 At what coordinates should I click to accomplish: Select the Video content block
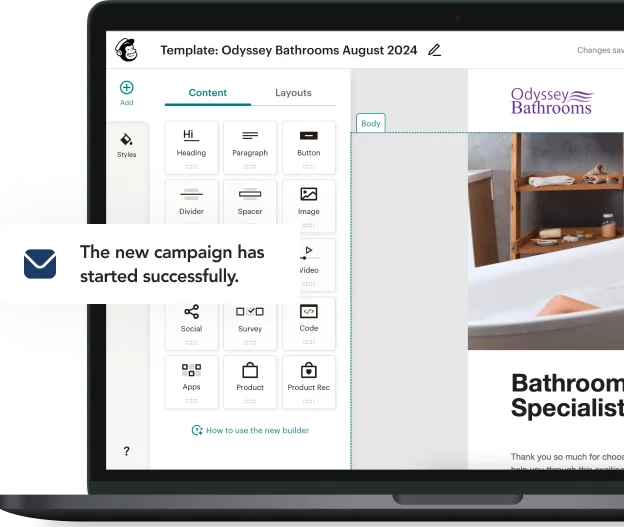318,265
